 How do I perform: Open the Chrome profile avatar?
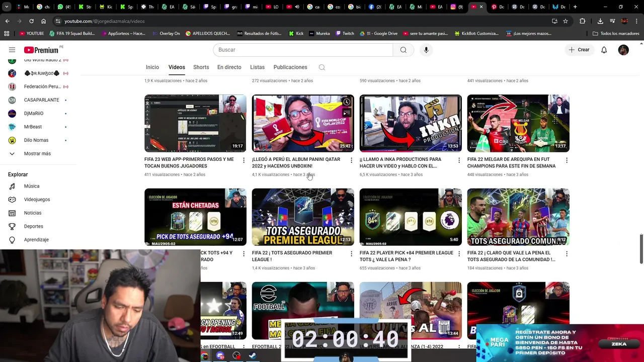624,21
